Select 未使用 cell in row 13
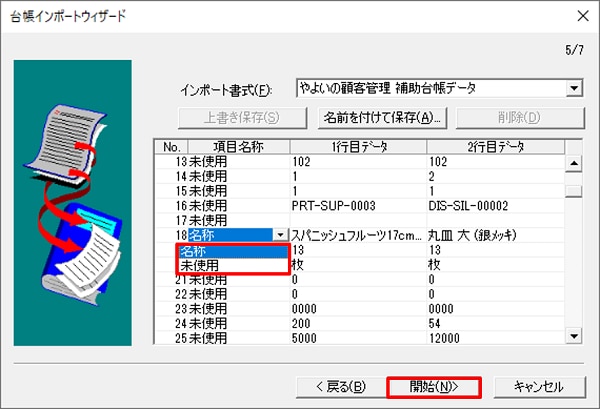 tap(239, 162)
